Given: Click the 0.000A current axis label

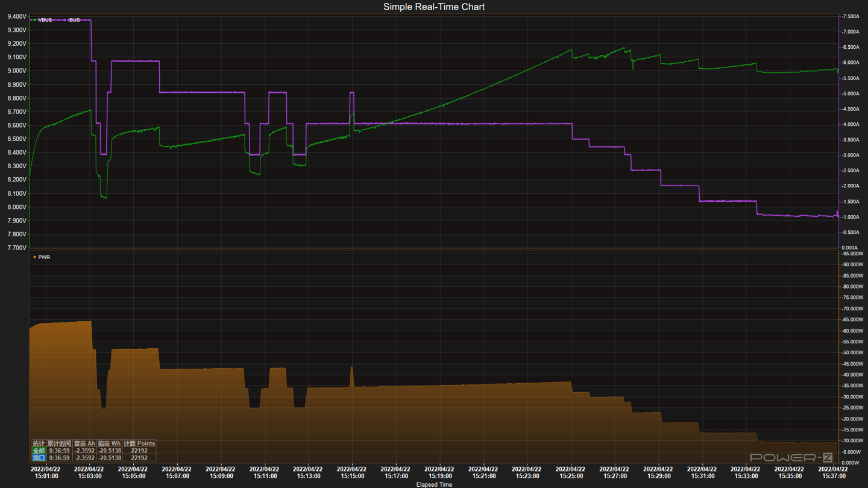Looking at the screenshot, I should (x=851, y=248).
